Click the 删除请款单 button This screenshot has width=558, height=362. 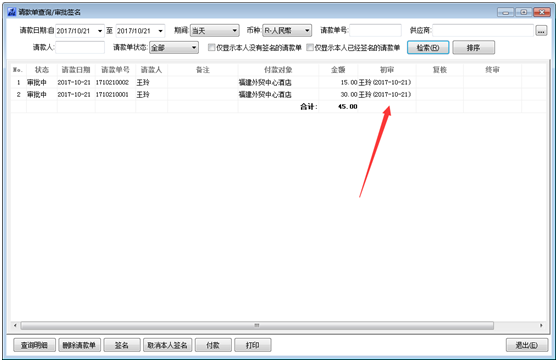tap(79, 345)
